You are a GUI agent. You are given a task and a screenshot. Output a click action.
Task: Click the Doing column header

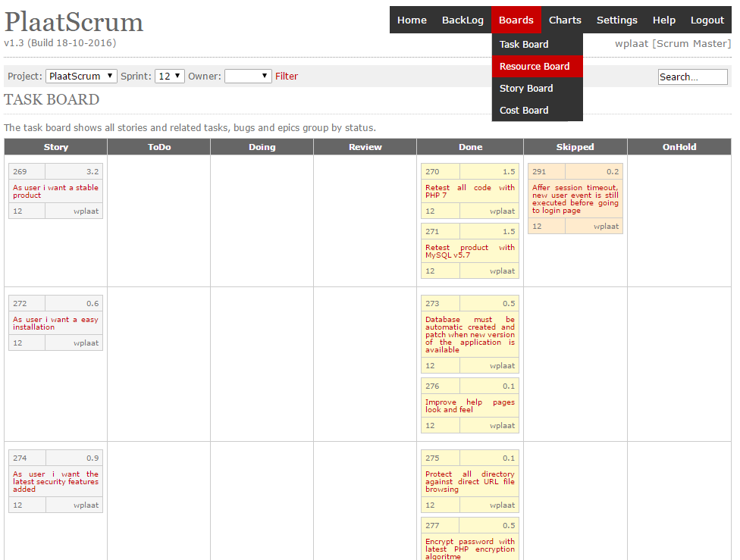coord(262,147)
